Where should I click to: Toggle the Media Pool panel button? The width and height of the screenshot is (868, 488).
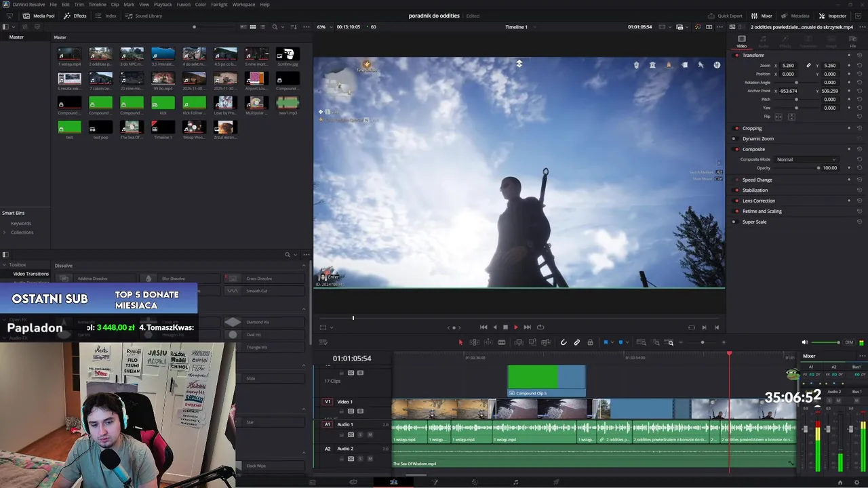tap(39, 16)
